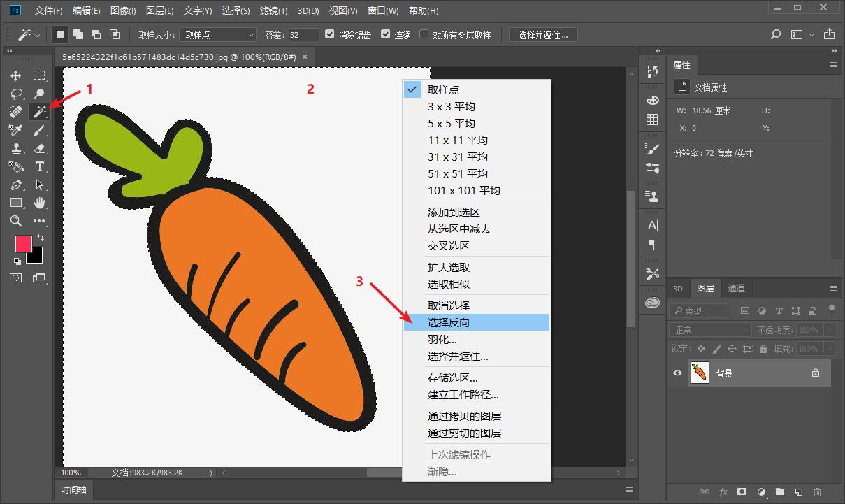Image resolution: width=845 pixels, height=504 pixels.
Task: Switch to the 通道 channels tab
Action: [736, 288]
